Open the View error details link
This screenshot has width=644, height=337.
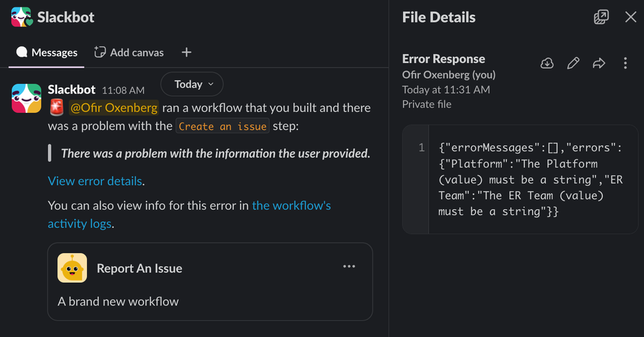tap(95, 181)
